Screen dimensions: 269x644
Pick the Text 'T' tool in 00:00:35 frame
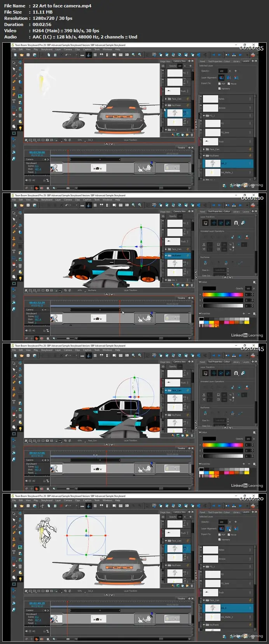pyautogui.click(x=14, y=101)
